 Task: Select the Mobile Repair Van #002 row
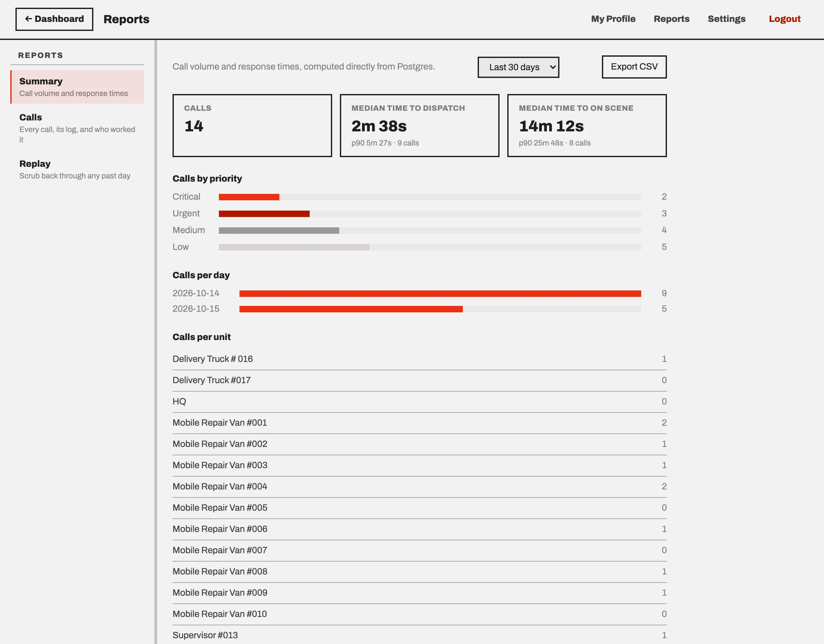419,444
